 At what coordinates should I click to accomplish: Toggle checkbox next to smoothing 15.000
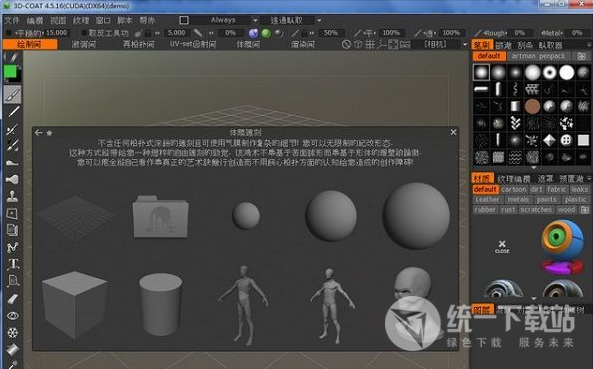(8, 33)
